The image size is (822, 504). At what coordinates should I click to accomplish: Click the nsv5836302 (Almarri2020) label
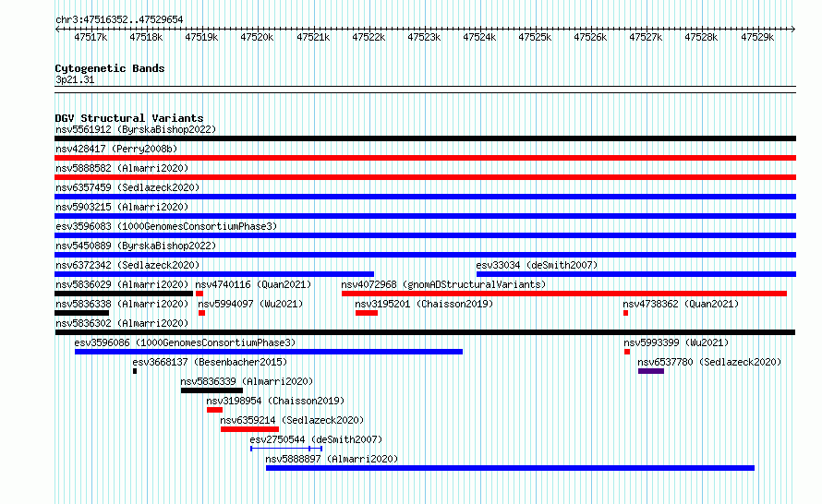122,323
